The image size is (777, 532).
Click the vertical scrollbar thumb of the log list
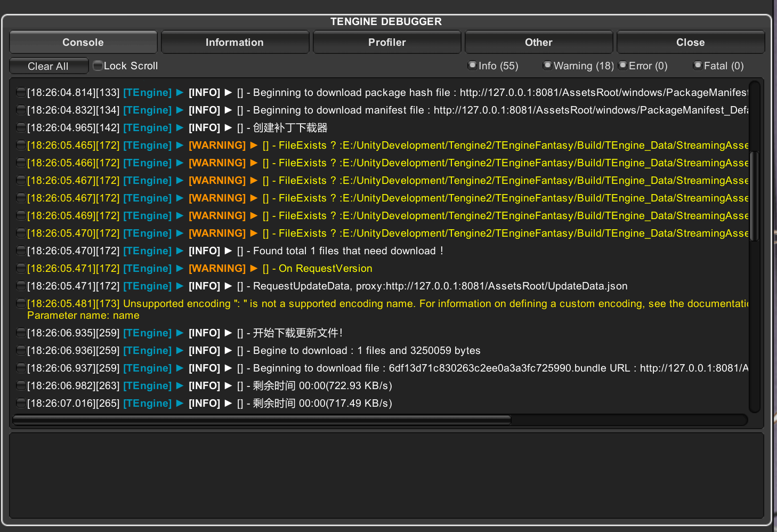click(754, 196)
